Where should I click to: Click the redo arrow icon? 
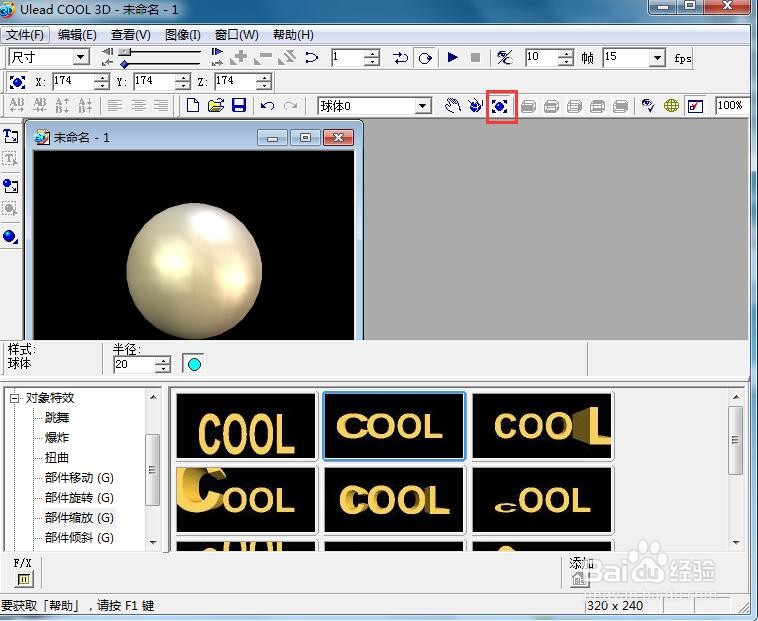291,105
